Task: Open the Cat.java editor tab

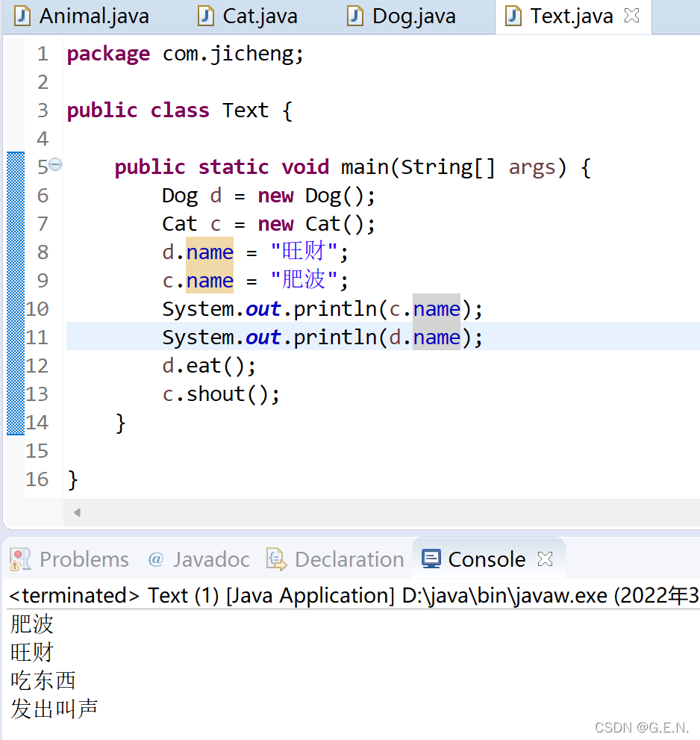Action: coord(248,16)
